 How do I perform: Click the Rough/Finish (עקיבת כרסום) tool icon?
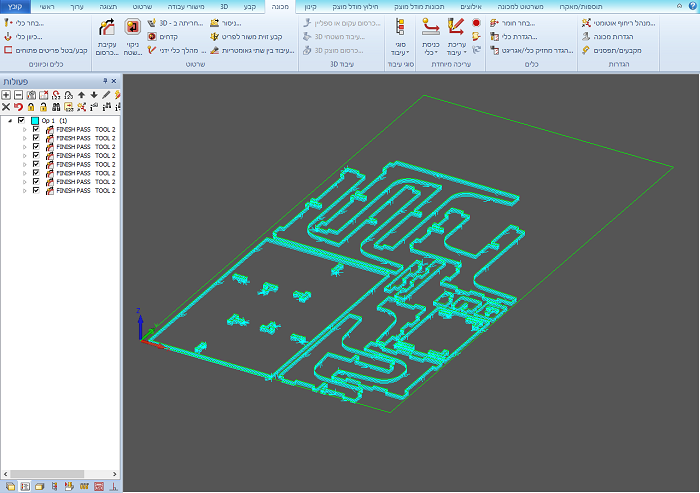(107, 28)
